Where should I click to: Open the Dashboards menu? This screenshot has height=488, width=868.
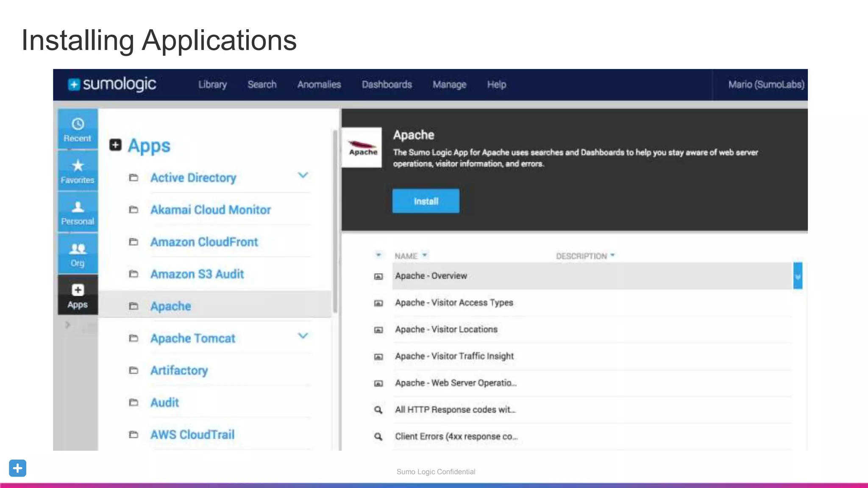coord(387,84)
